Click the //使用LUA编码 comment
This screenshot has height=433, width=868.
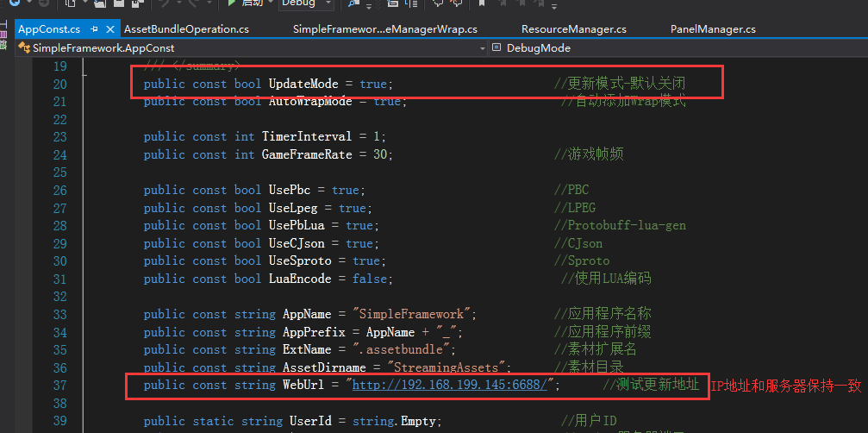[x=606, y=279]
